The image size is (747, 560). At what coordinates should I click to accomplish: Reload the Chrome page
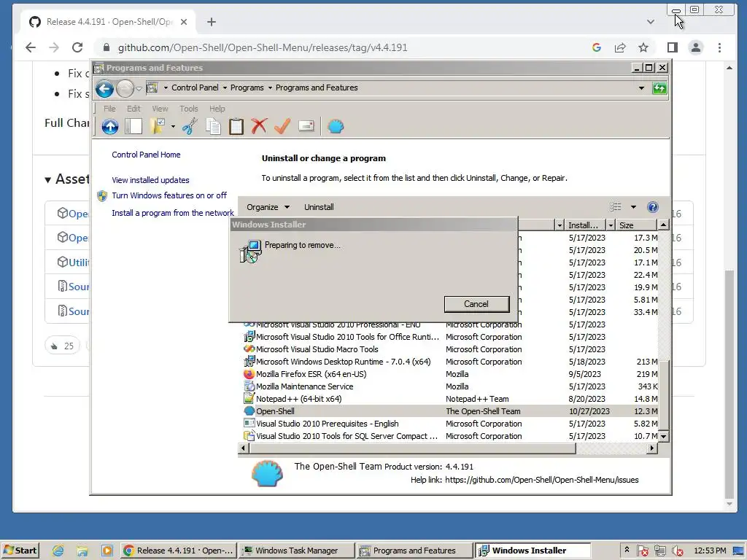pyautogui.click(x=77, y=47)
